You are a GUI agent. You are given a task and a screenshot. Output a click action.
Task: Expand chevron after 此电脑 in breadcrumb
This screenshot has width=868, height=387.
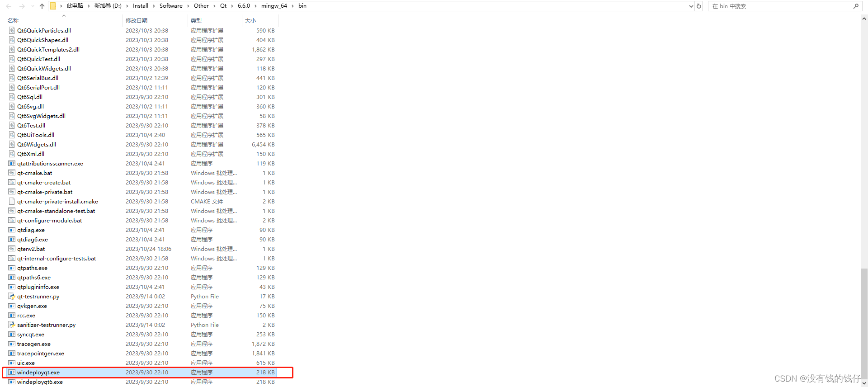89,6
